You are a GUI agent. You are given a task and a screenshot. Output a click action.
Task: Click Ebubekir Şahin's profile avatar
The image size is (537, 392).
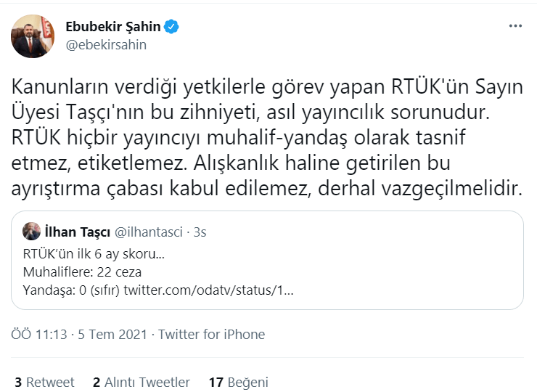tap(33, 36)
